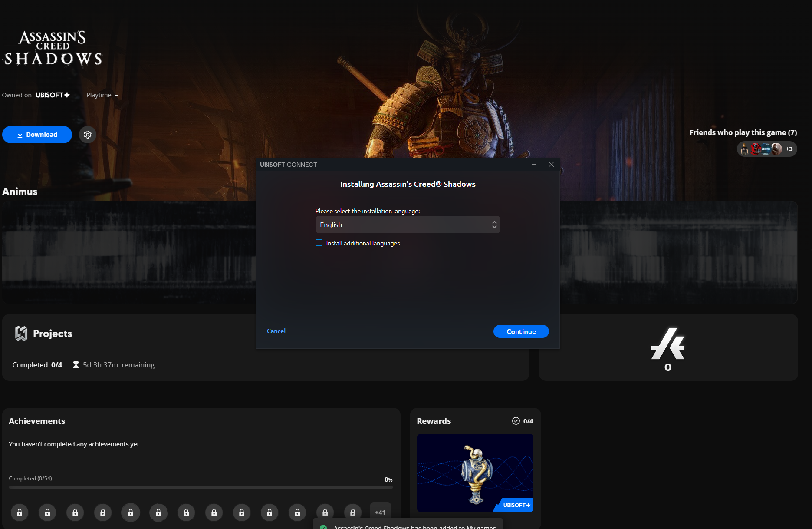Viewport: 812px width, 529px height.
Task: Close the Ubisoft Connect install dialog
Action: tap(551, 165)
